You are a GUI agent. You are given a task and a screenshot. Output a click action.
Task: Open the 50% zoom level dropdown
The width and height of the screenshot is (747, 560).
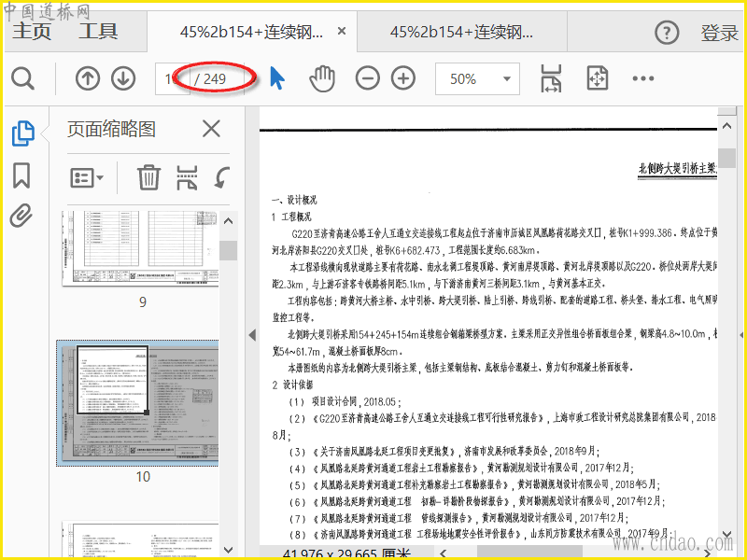pyautogui.click(x=477, y=78)
